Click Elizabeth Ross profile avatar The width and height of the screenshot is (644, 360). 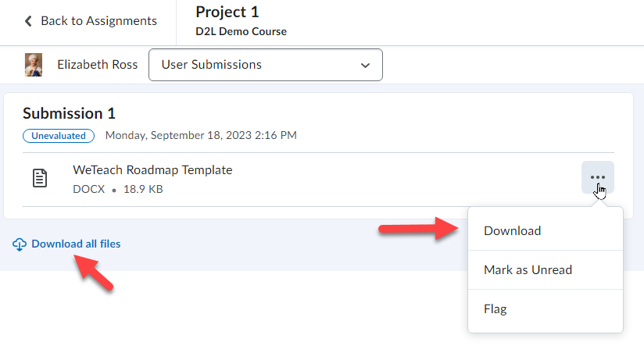pyautogui.click(x=34, y=65)
